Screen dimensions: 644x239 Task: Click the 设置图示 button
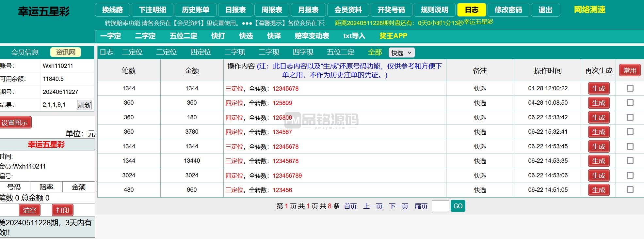tap(15, 123)
